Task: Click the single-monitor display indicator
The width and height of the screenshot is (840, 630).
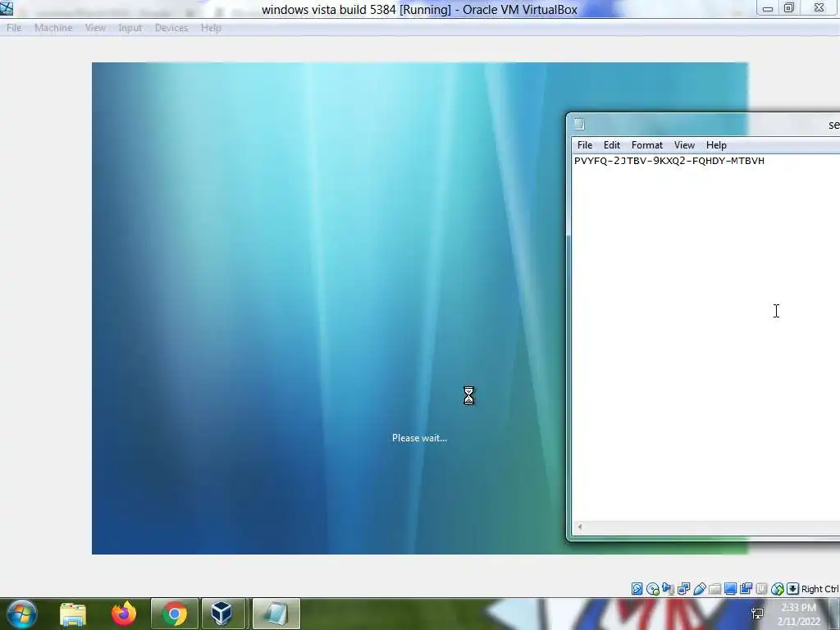Action: click(x=730, y=589)
